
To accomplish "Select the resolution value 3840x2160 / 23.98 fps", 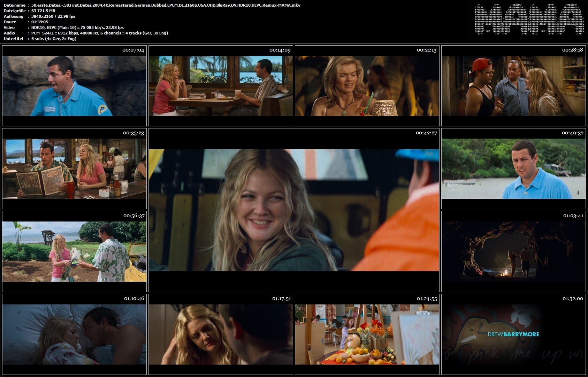I will click(53, 16).
